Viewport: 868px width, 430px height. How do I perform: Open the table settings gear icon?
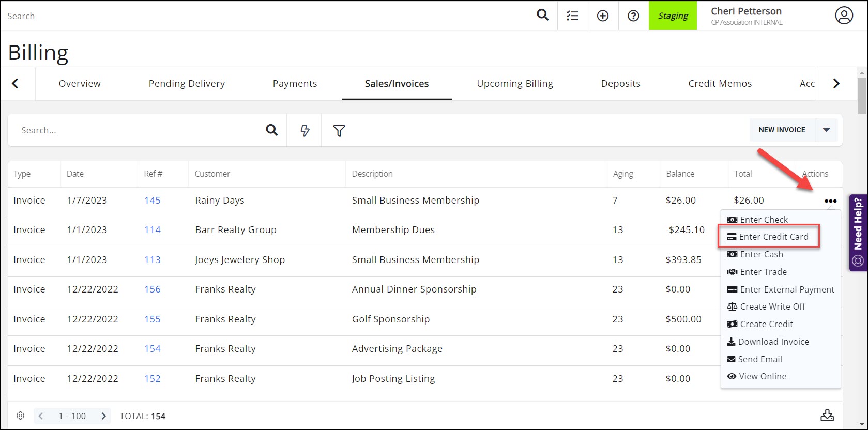(21, 416)
